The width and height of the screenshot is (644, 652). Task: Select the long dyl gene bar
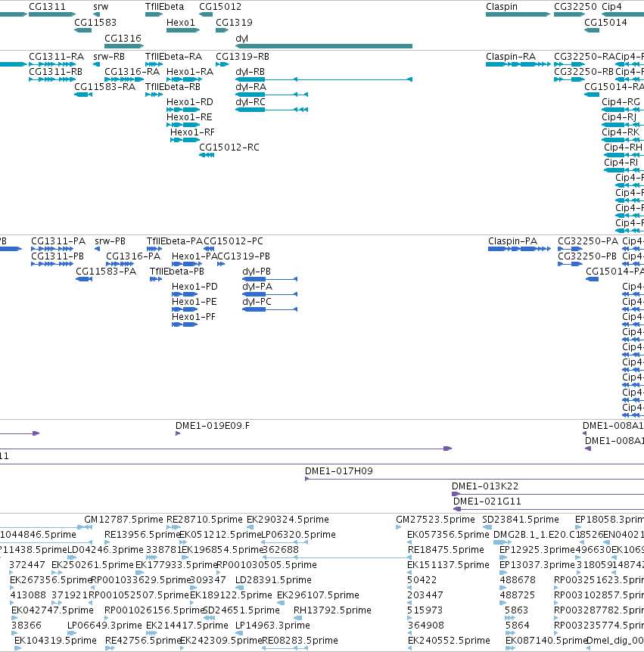[324, 46]
